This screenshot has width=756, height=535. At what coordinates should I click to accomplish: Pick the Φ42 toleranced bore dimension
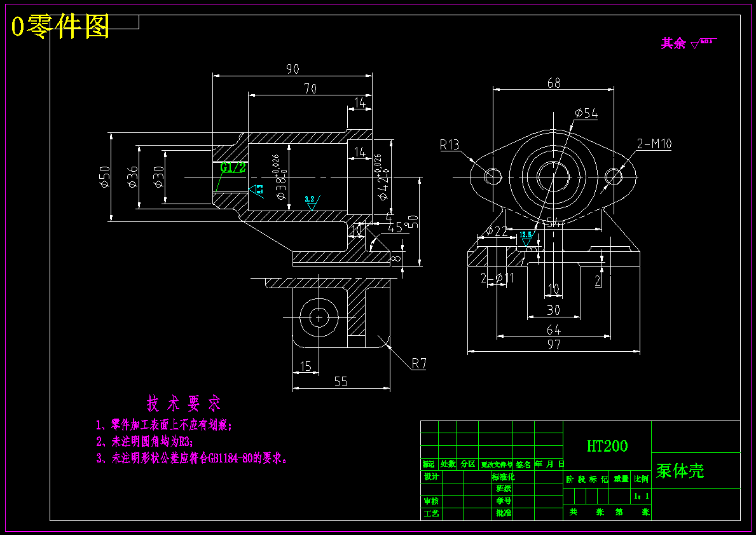[x=383, y=177]
